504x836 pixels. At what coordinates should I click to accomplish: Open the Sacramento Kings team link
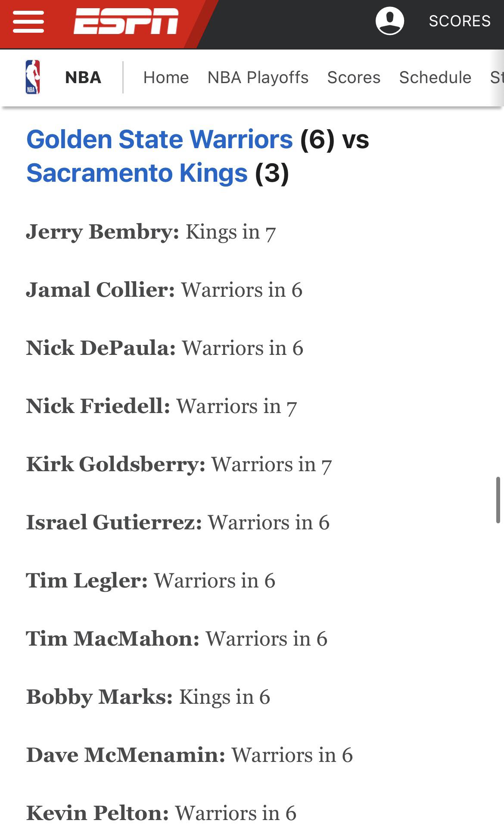click(x=137, y=173)
